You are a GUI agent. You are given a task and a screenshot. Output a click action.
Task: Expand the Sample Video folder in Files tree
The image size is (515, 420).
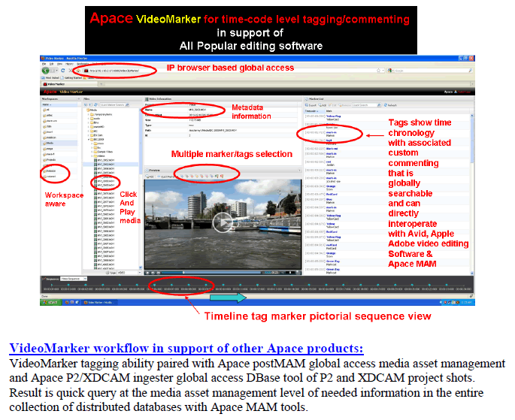92,152
